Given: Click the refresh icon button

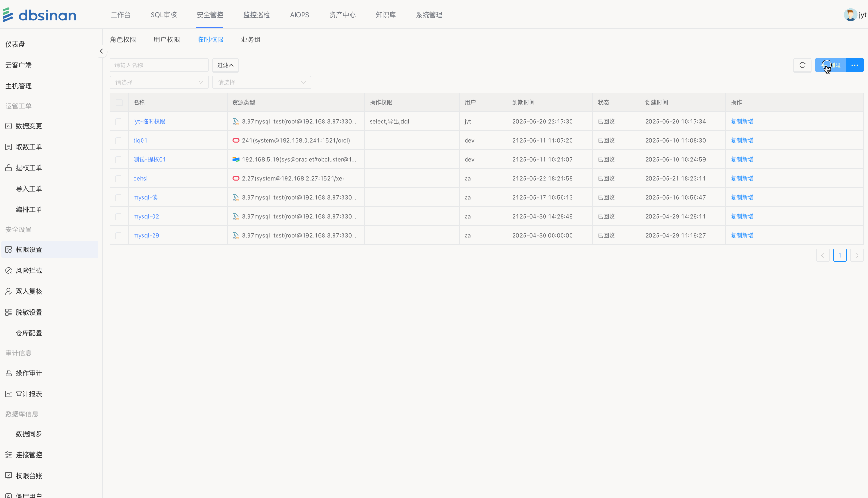Looking at the screenshot, I should point(802,65).
